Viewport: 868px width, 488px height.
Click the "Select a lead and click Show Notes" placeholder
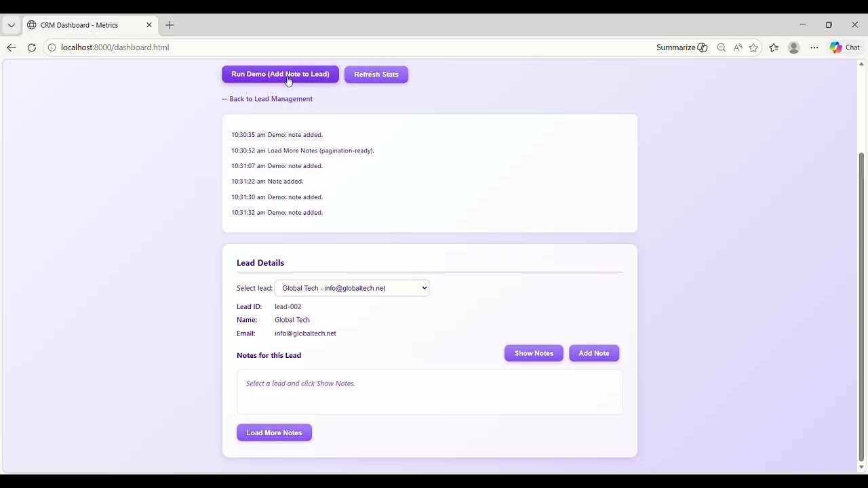pyautogui.click(x=300, y=384)
